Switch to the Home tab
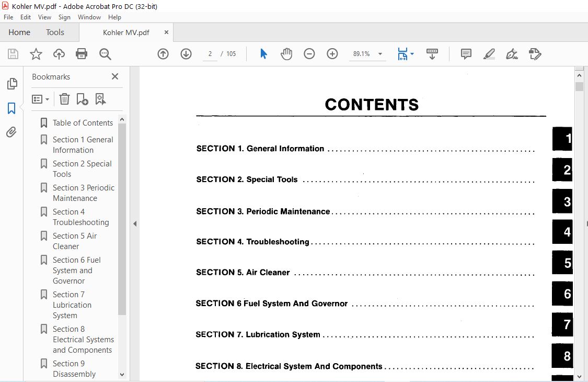The image size is (588, 382). tap(19, 32)
